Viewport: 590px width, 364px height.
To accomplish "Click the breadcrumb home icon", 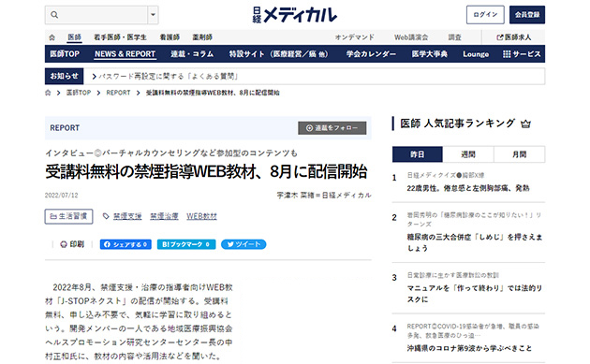I will click(48, 93).
